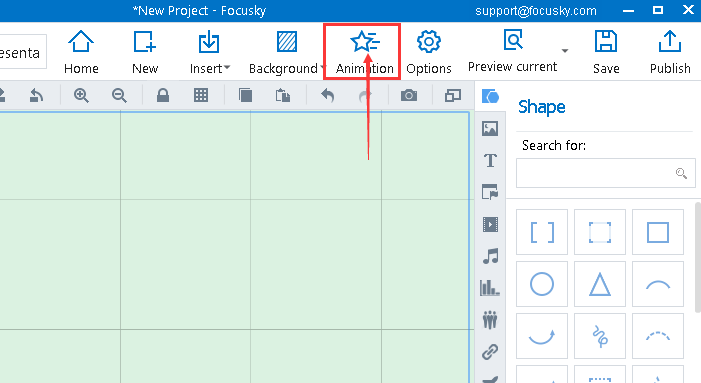The image size is (701, 383).
Task: Open the Music panel in sidebar
Action: point(490,256)
